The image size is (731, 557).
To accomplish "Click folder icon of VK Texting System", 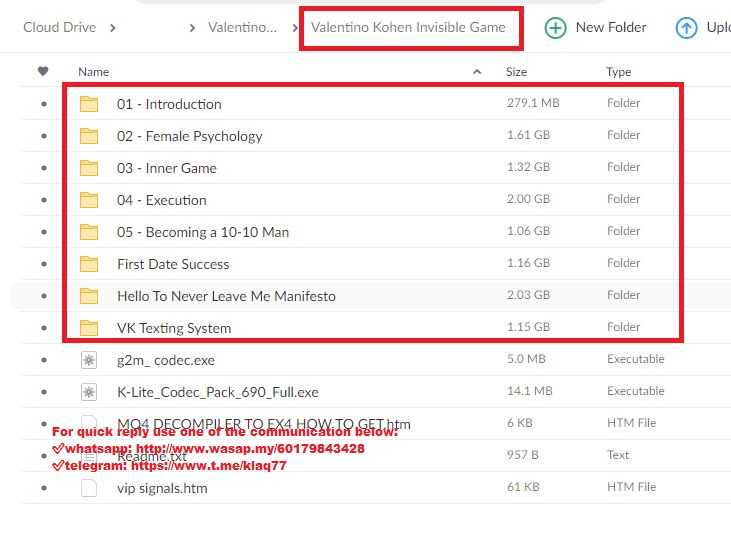I will [x=89, y=328].
